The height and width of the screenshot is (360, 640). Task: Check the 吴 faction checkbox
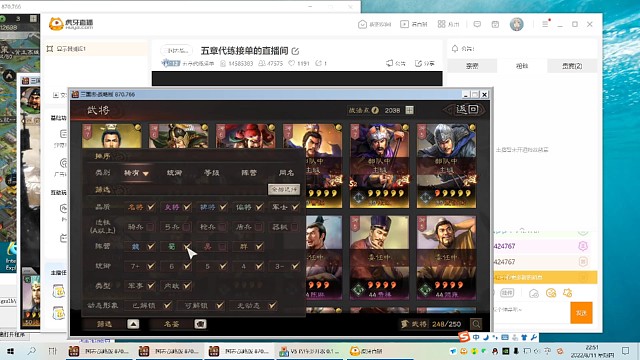click(x=222, y=247)
